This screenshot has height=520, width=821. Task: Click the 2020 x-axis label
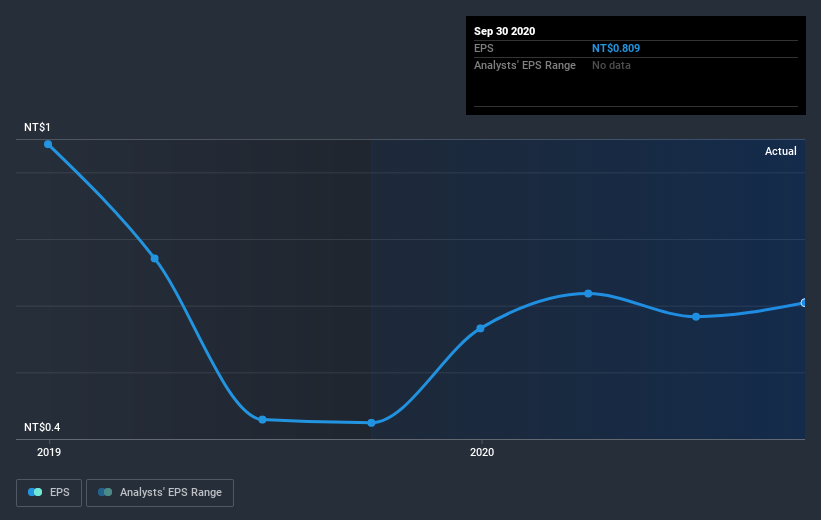[x=482, y=452]
